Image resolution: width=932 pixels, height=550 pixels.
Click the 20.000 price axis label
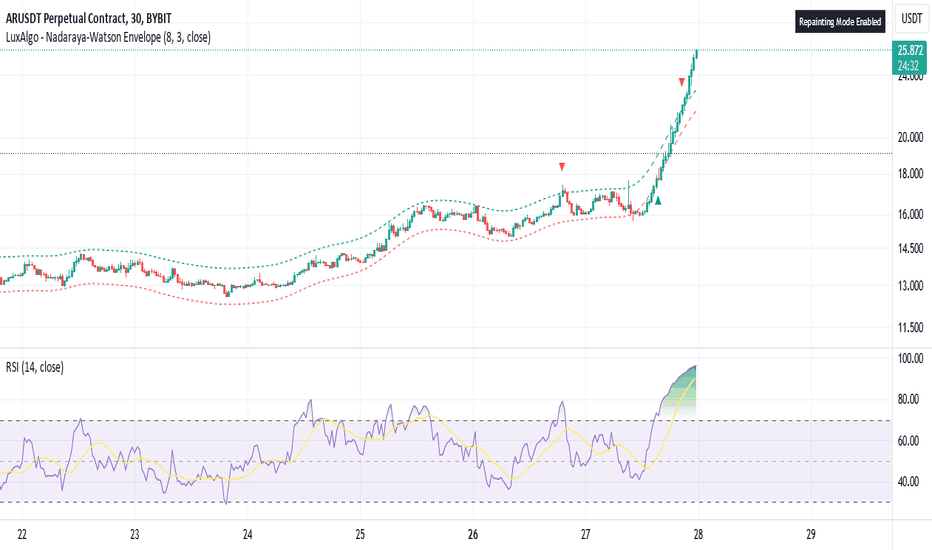[910, 137]
